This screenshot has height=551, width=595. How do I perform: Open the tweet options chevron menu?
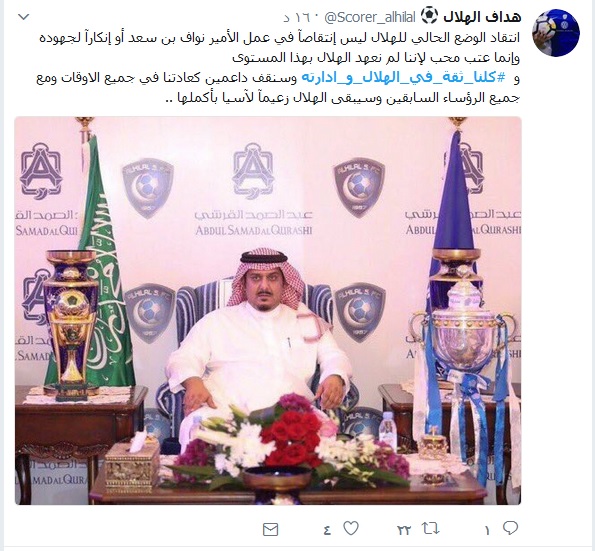click(x=24, y=17)
